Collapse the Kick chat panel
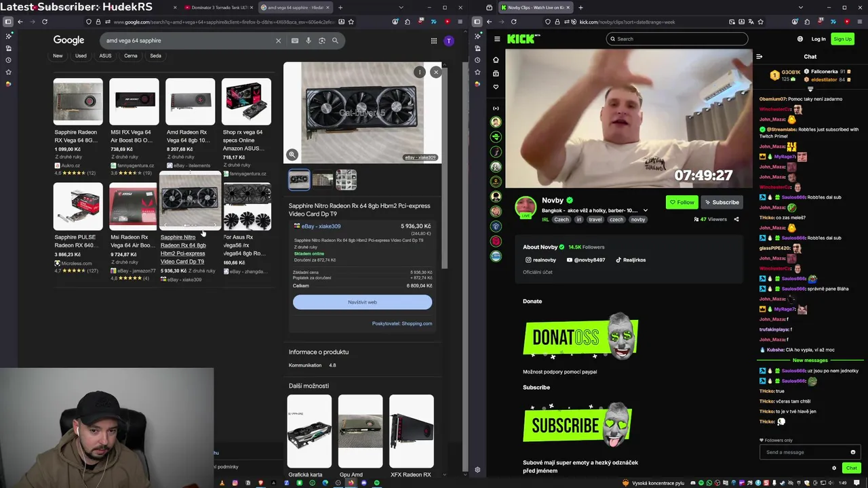Screen dimensions: 868x488 coord(759,57)
